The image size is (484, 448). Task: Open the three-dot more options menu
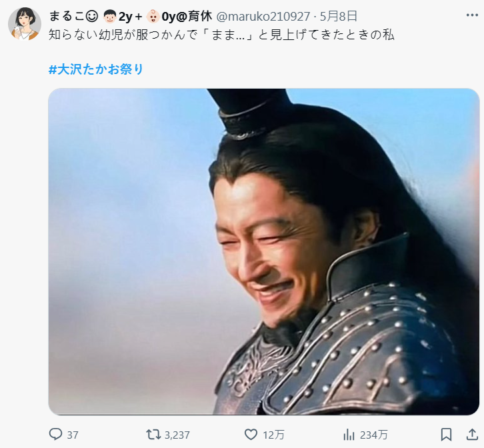pyautogui.click(x=472, y=15)
